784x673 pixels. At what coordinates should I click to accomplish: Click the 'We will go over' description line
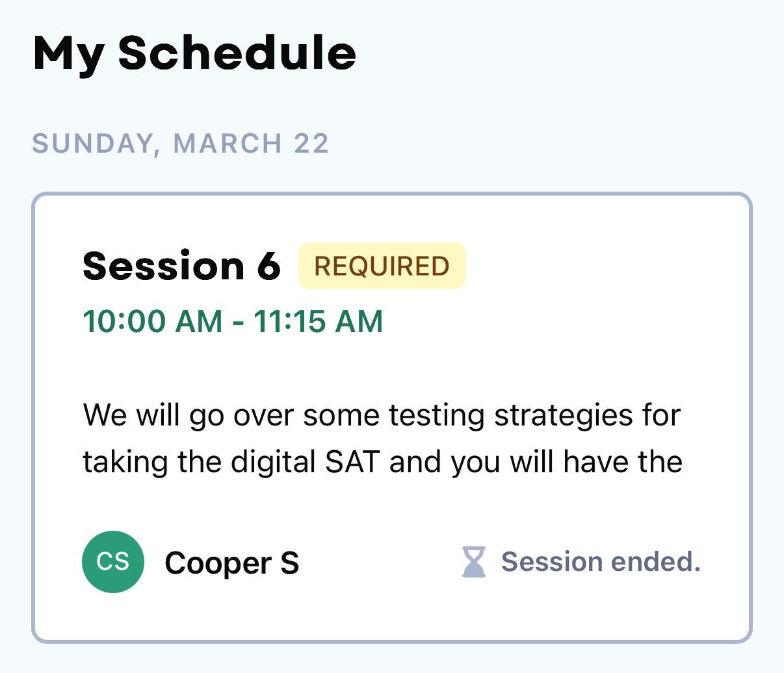(x=382, y=414)
